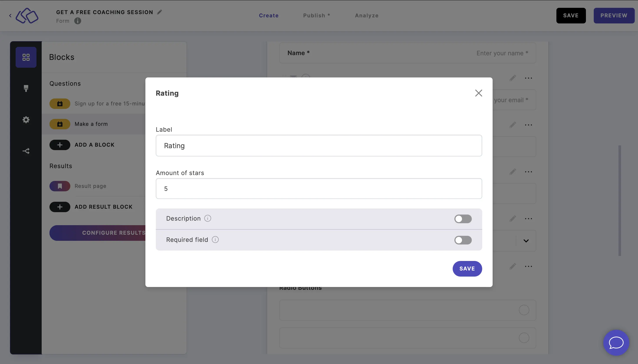Enable the Description toggle
Viewport: 638px width, 364px height.
point(463,219)
